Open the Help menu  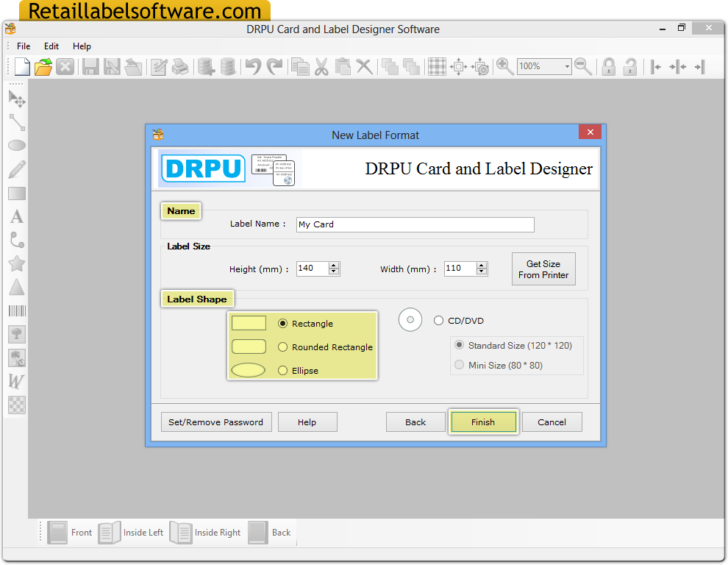click(x=82, y=46)
